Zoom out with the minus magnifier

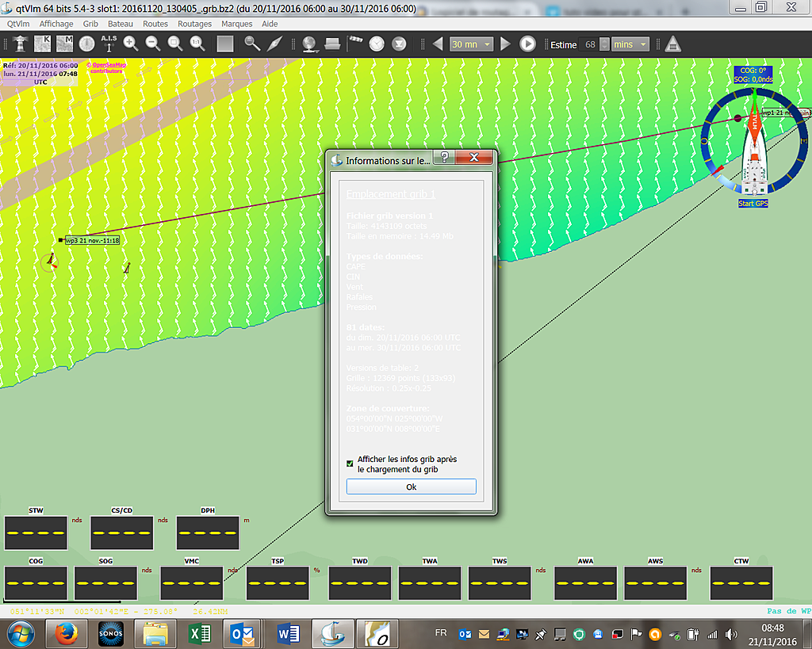[153, 44]
